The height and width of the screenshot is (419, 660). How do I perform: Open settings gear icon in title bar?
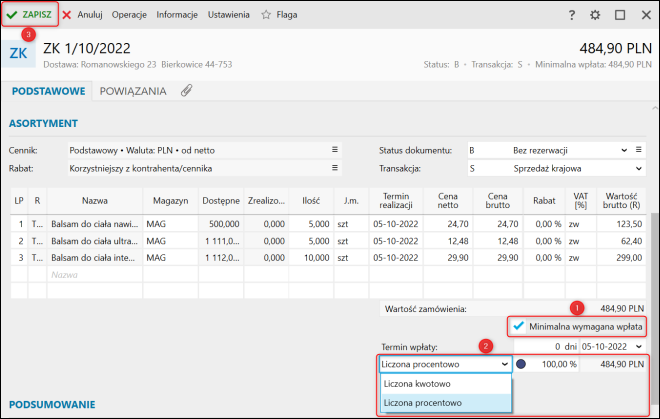[595, 15]
